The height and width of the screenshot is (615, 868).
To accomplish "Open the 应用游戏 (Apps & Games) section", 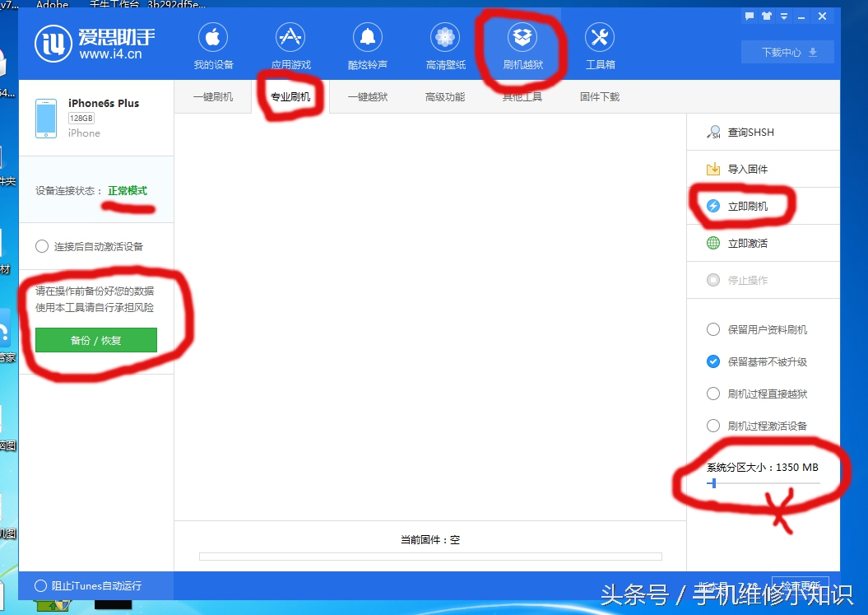I will [290, 45].
